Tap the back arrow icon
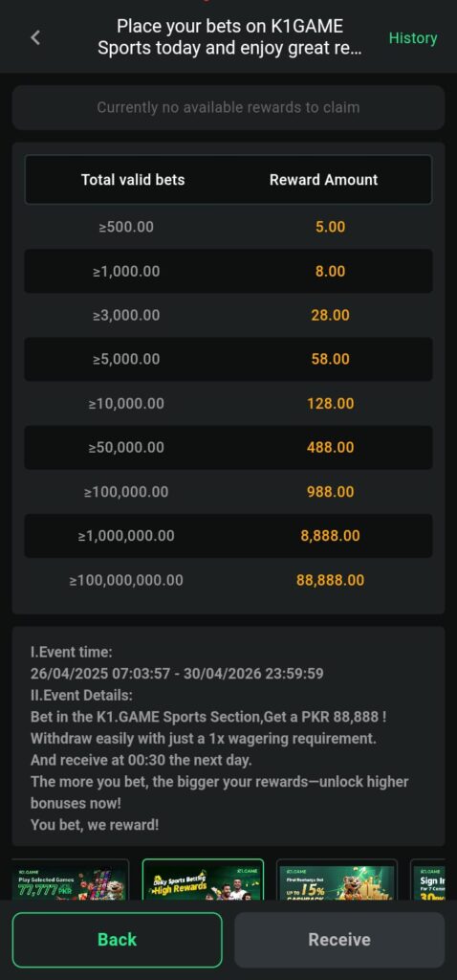This screenshot has height=980, width=457. tap(35, 37)
